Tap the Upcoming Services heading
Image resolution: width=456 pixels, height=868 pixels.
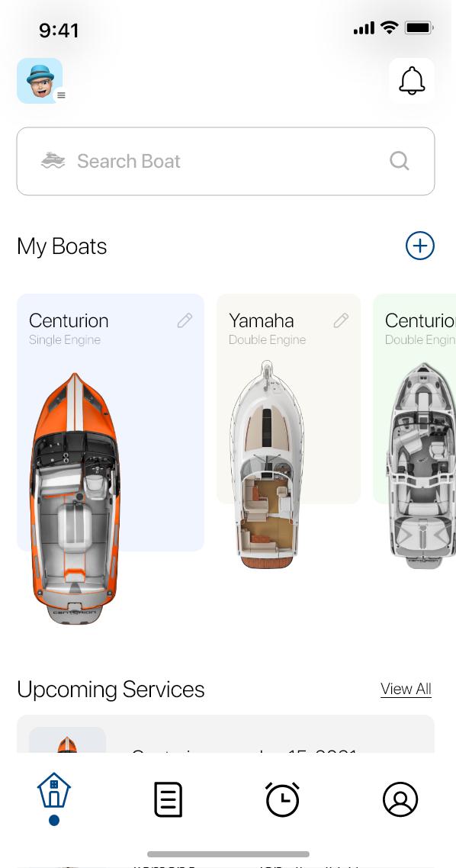111,690
